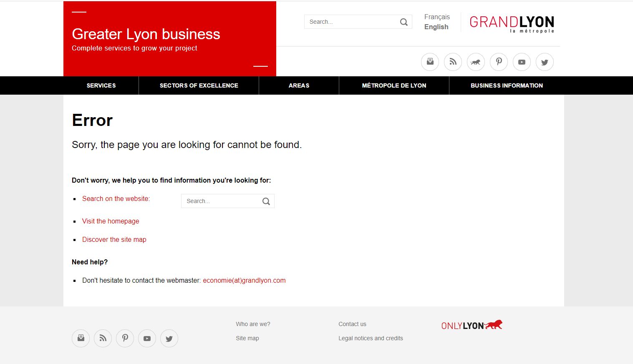Click the magnifier icon in header search
The height and width of the screenshot is (364, 633).
[x=404, y=22]
